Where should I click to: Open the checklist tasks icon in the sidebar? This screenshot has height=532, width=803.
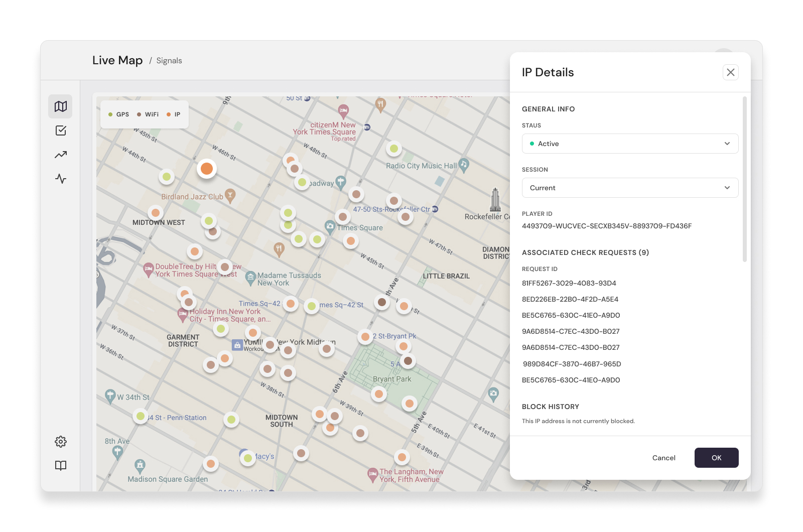pos(61,130)
